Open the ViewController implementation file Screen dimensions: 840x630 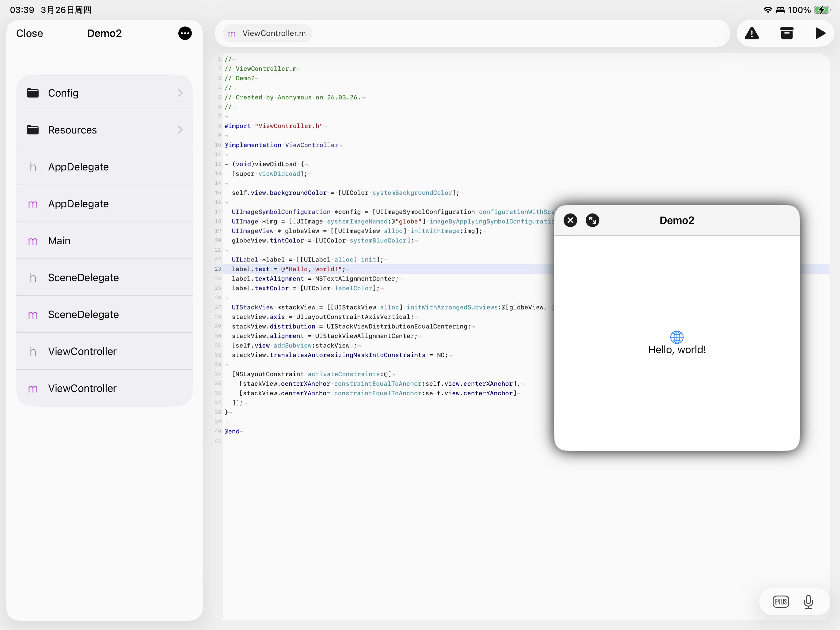105,388
